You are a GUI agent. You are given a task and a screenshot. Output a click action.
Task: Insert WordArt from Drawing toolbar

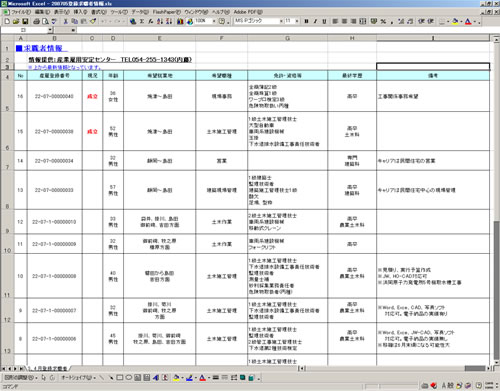pyautogui.click(x=156, y=378)
